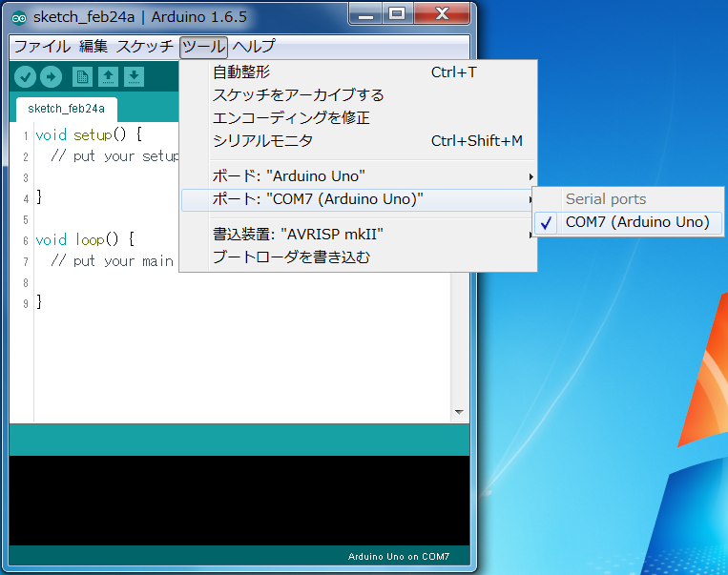Choose 自動整形 from the tools menu

pyautogui.click(x=358, y=72)
